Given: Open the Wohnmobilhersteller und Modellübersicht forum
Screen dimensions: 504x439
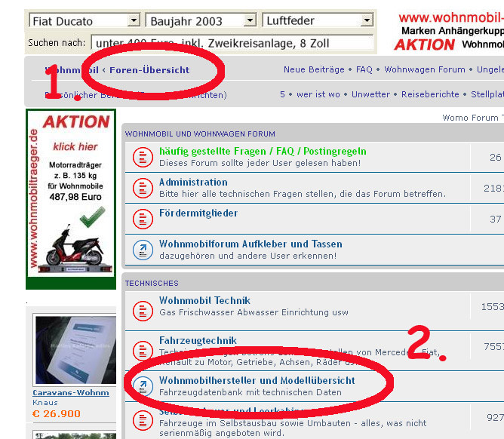Looking at the screenshot, I should click(x=257, y=380).
